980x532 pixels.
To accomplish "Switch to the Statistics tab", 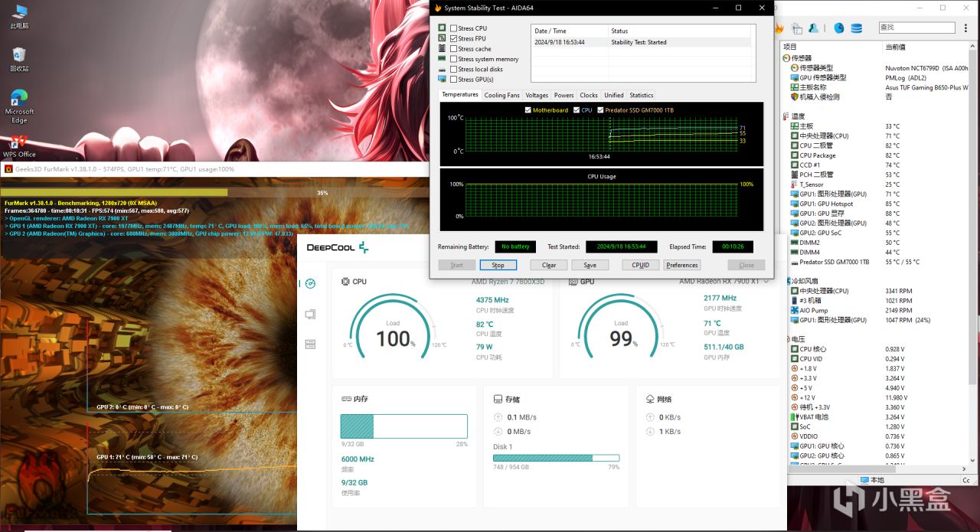I will coord(642,95).
